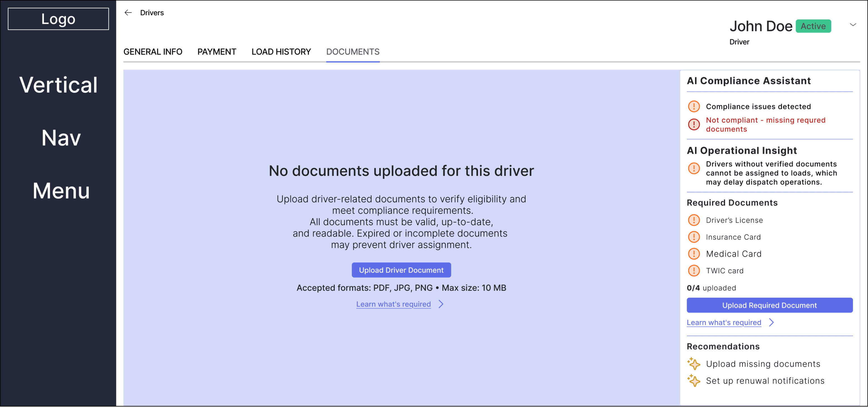Click chevron next to sidebar Learn what's required
Viewport: 868px width, 407px height.
click(771, 322)
